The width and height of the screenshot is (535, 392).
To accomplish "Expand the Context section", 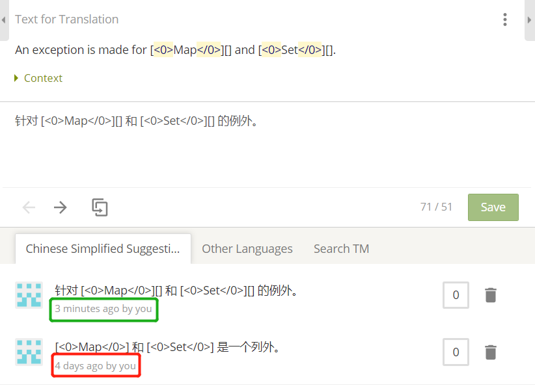I will (x=38, y=78).
